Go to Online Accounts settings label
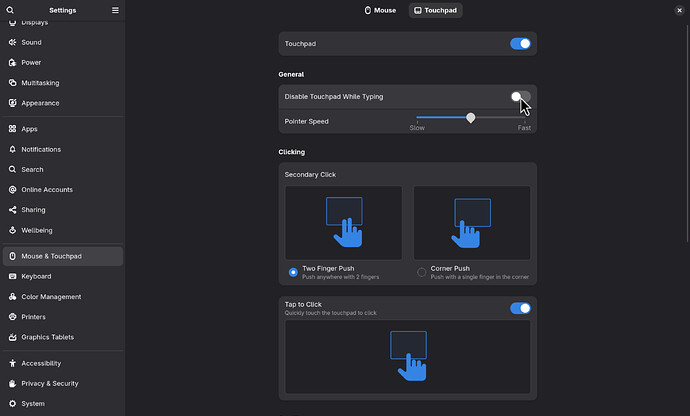 47,190
